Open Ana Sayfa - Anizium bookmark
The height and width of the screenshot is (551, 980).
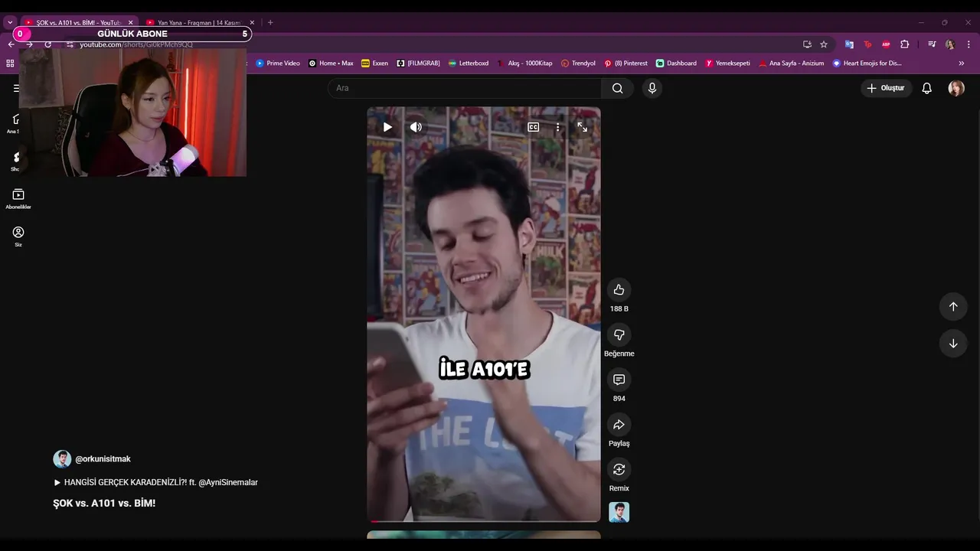tap(791, 64)
